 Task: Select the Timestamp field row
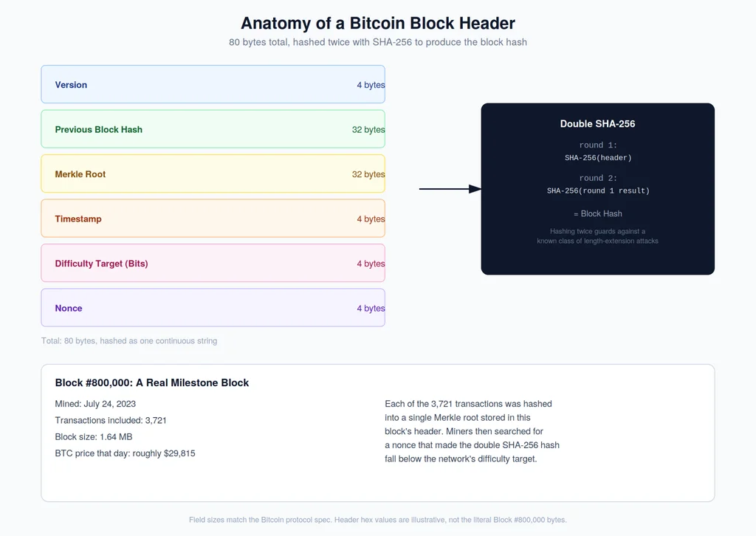click(x=213, y=219)
